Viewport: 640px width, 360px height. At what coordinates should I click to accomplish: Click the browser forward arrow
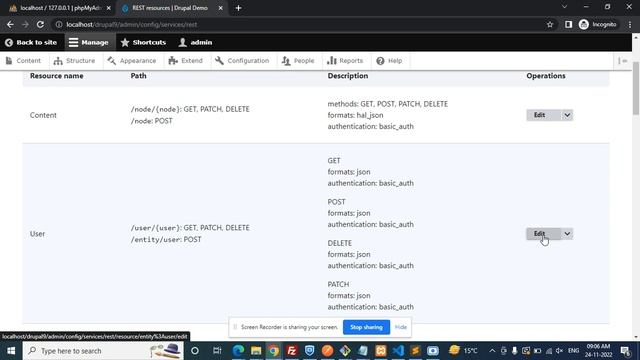point(25,24)
